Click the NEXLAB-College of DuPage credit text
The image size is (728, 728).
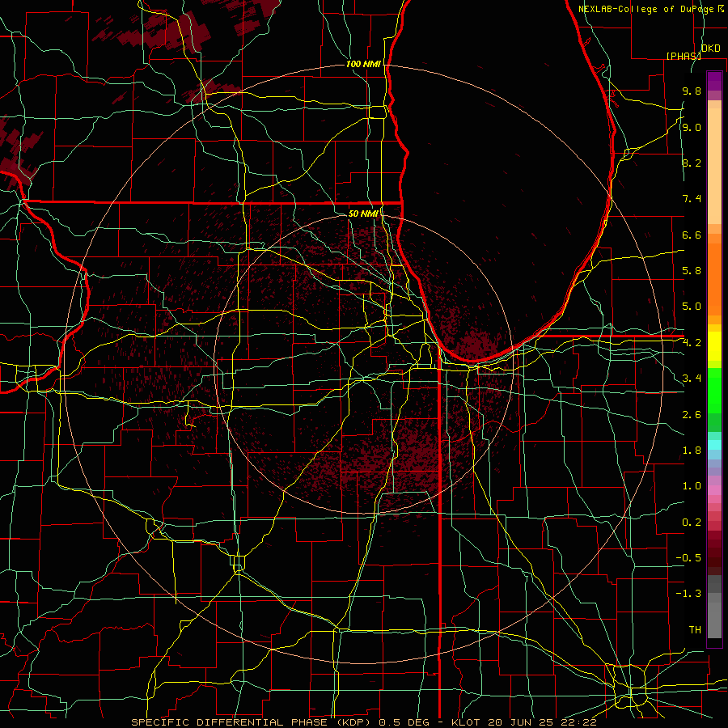pos(645,9)
